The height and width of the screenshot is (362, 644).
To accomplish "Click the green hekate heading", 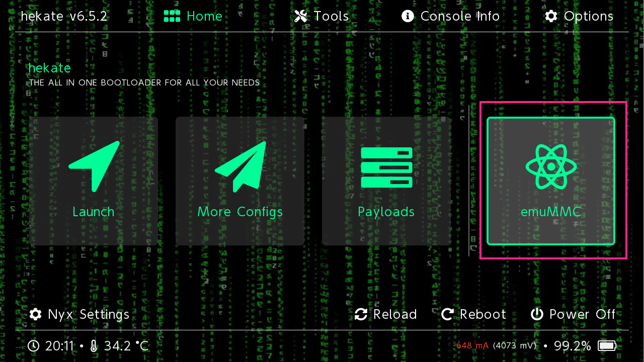I will [x=49, y=68].
